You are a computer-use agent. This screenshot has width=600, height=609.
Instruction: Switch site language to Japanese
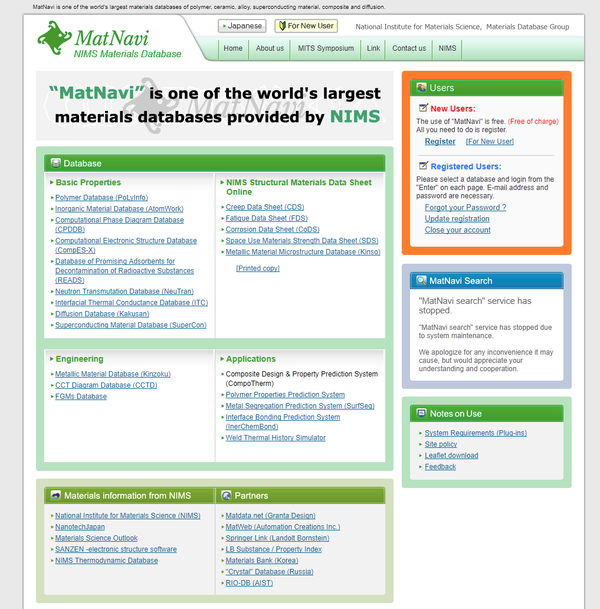coord(242,26)
